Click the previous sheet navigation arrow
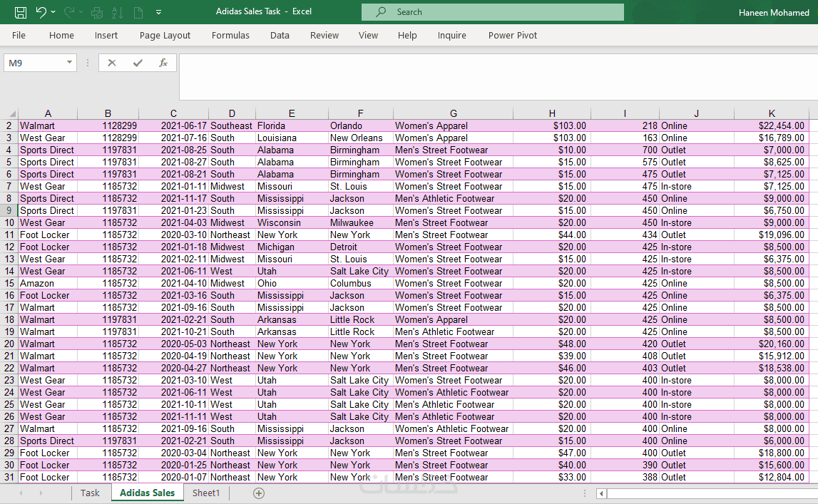The image size is (818, 504). (x=21, y=493)
